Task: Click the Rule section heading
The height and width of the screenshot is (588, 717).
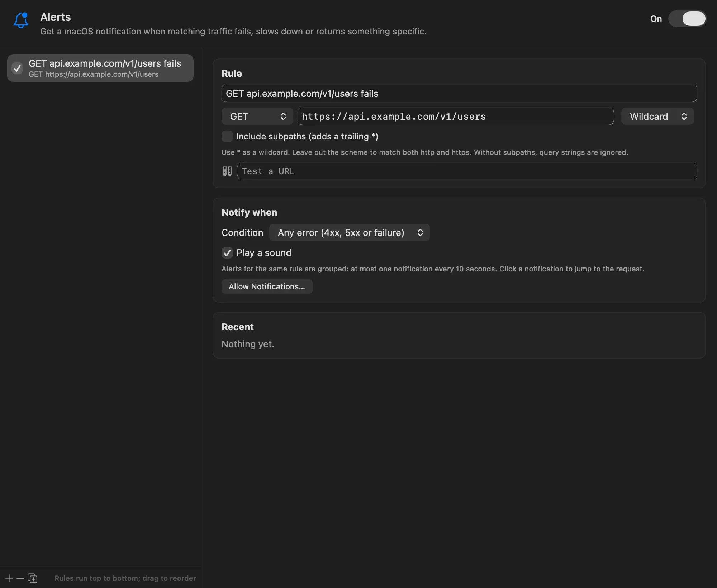Action: click(232, 73)
